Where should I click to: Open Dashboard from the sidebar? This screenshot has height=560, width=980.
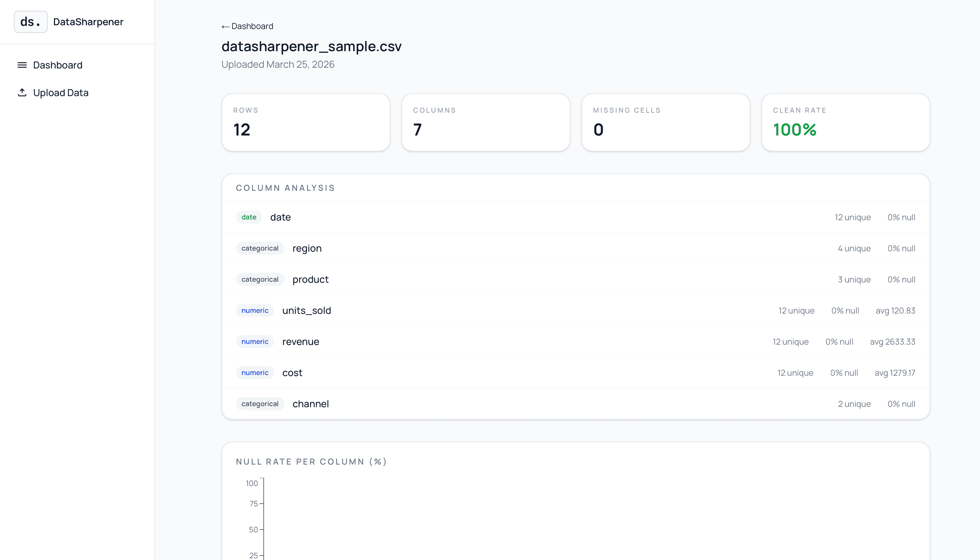pyautogui.click(x=58, y=65)
